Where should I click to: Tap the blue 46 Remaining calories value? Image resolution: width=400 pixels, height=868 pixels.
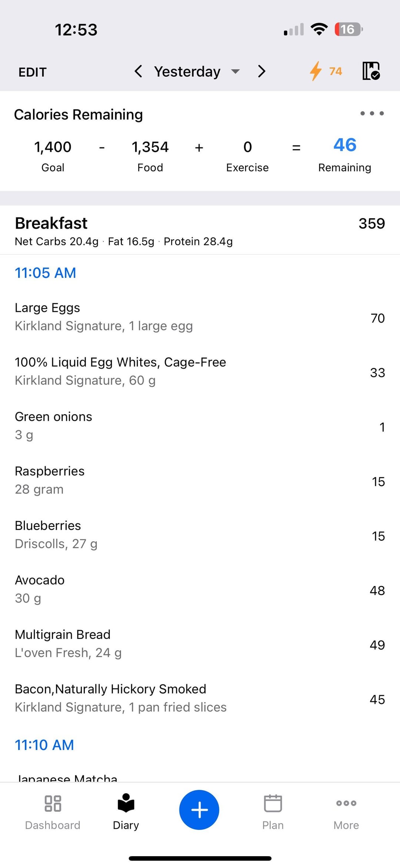click(344, 145)
